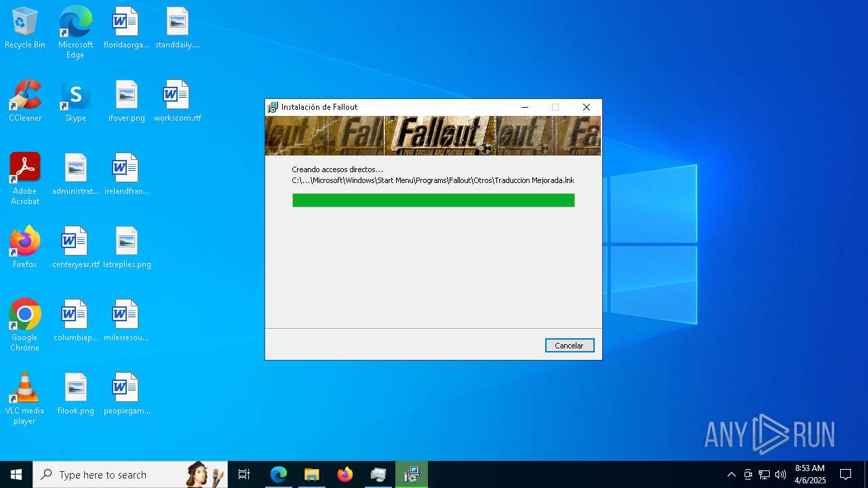868x488 pixels.
Task: Select the milesresou Word document icon
Action: coord(126,321)
